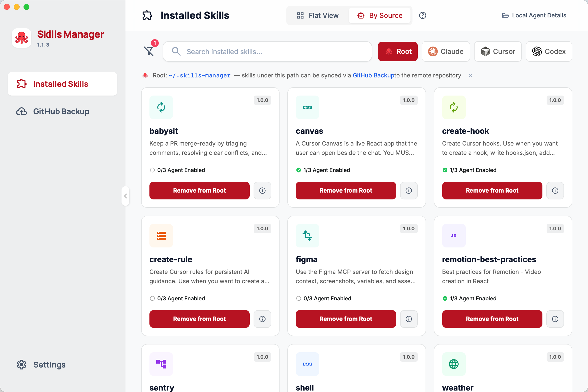588x392 pixels.
Task: Follow the GitHub Backup link in banner
Action: pyautogui.click(x=373, y=75)
